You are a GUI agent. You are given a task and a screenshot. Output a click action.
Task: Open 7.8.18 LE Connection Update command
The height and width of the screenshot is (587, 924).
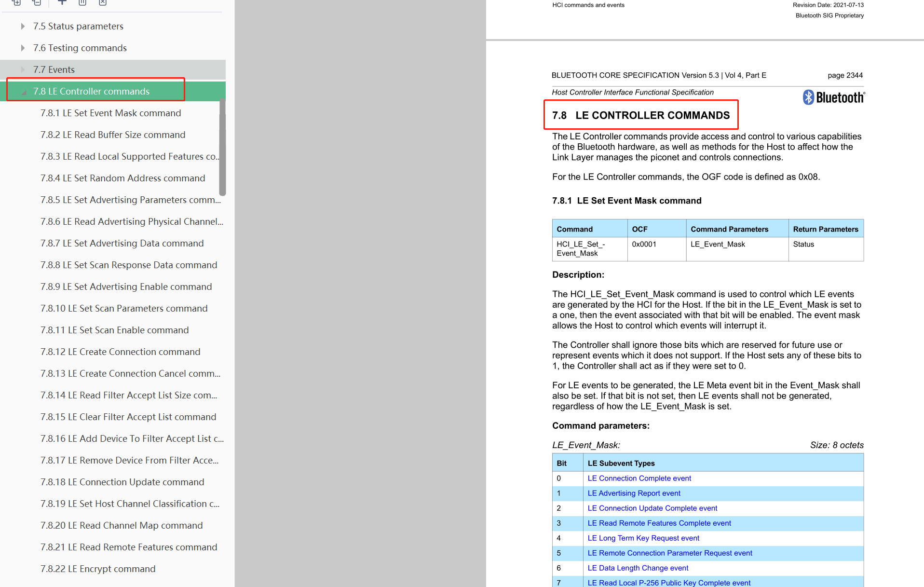(122, 482)
